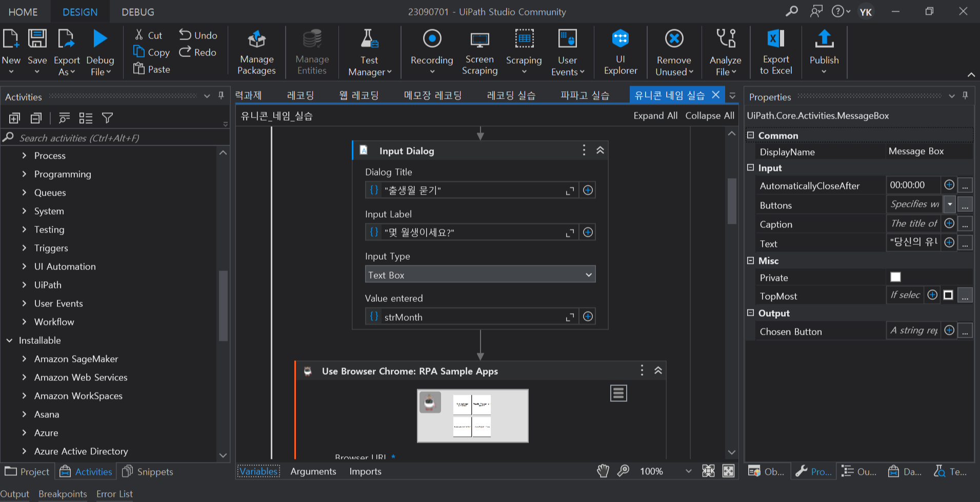Open the Buttons property dropdown
The image size is (980, 502).
pyautogui.click(x=950, y=204)
